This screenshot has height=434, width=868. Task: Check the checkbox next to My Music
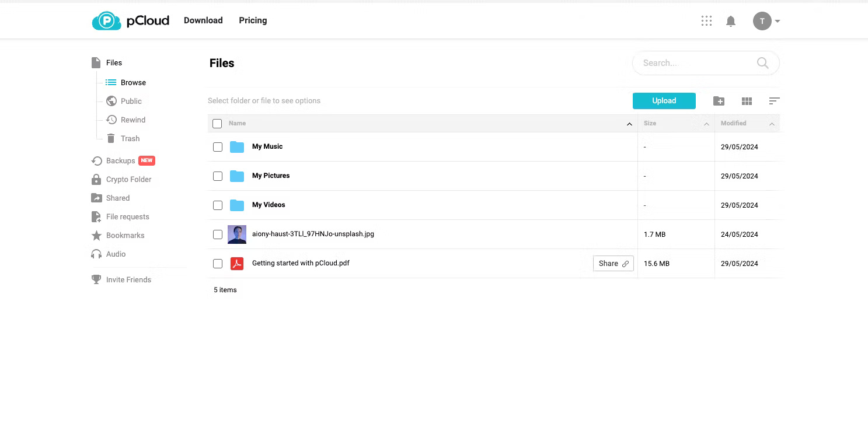(218, 146)
